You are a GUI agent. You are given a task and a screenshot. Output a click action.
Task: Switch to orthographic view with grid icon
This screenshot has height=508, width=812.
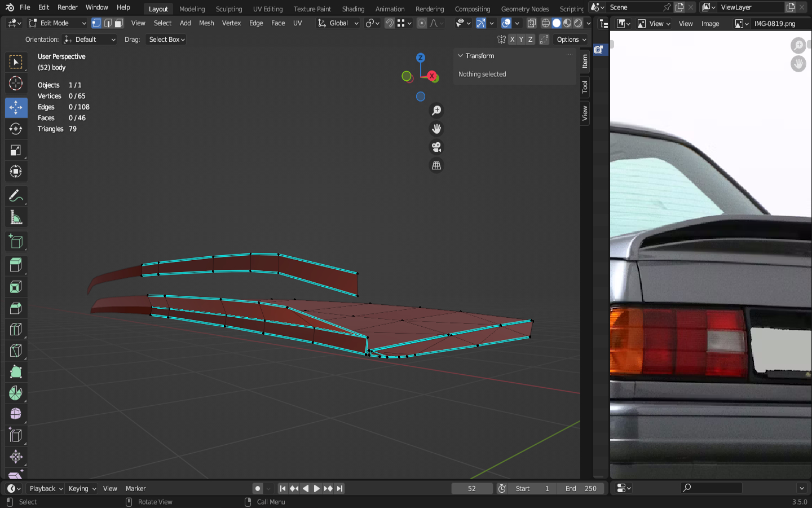(436, 166)
